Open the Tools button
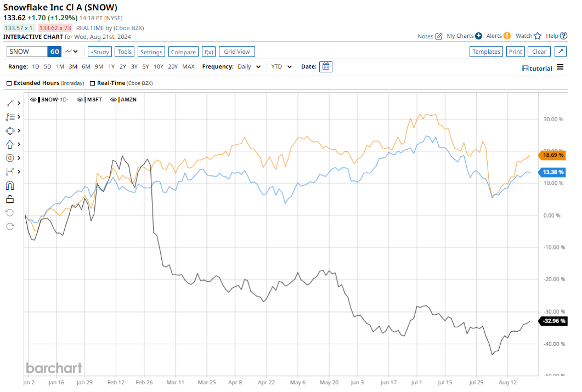Viewport: 582px width, 392px height. [125, 52]
